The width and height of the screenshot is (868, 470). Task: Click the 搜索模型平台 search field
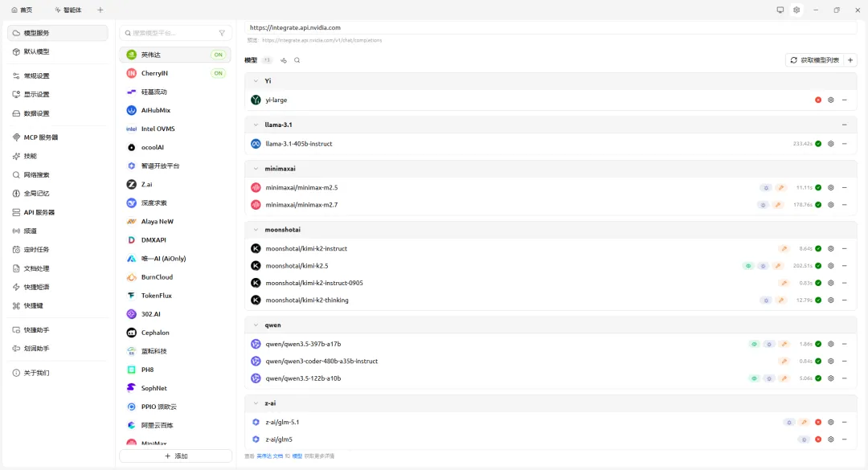point(175,33)
